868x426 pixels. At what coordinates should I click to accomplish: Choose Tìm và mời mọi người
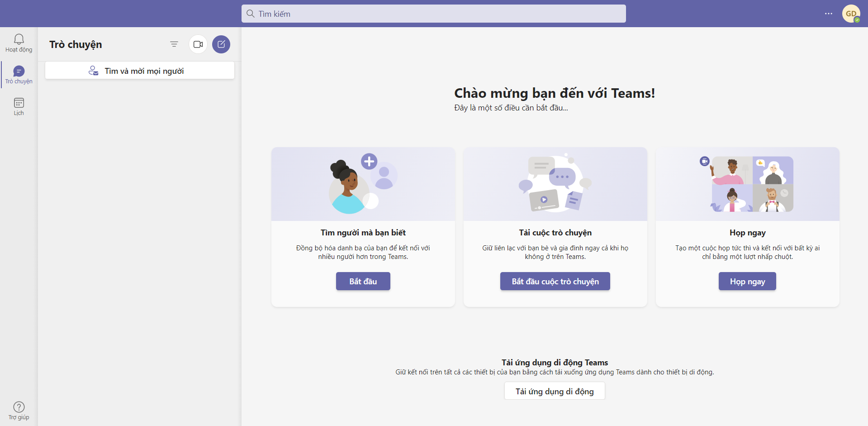[139, 71]
